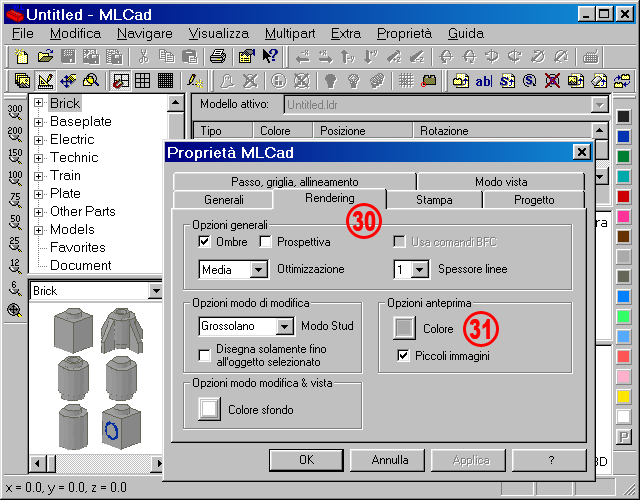
Task: Click the add comment 'ab|' icon
Action: 484,81
